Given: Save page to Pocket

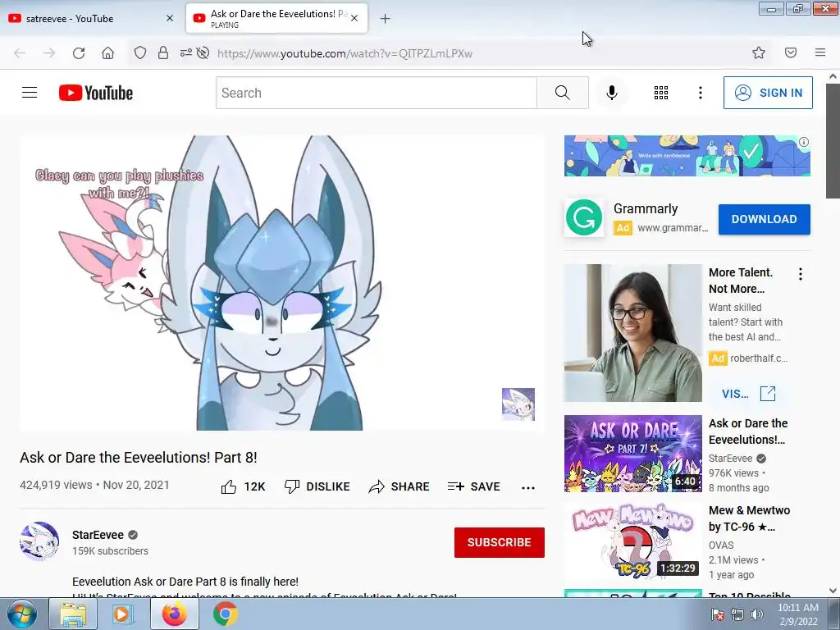Looking at the screenshot, I should pyautogui.click(x=791, y=52).
